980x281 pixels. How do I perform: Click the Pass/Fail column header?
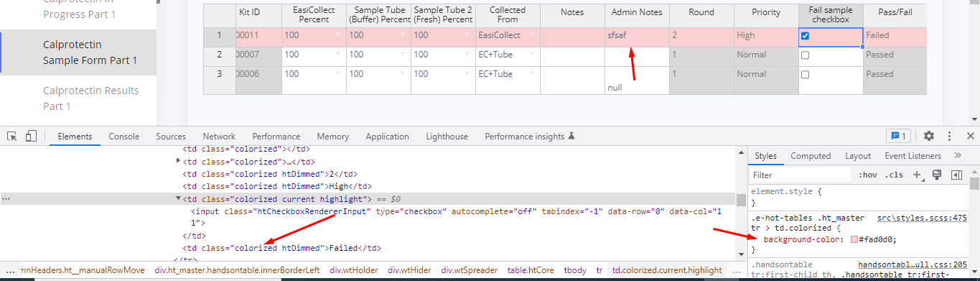pyautogui.click(x=895, y=16)
